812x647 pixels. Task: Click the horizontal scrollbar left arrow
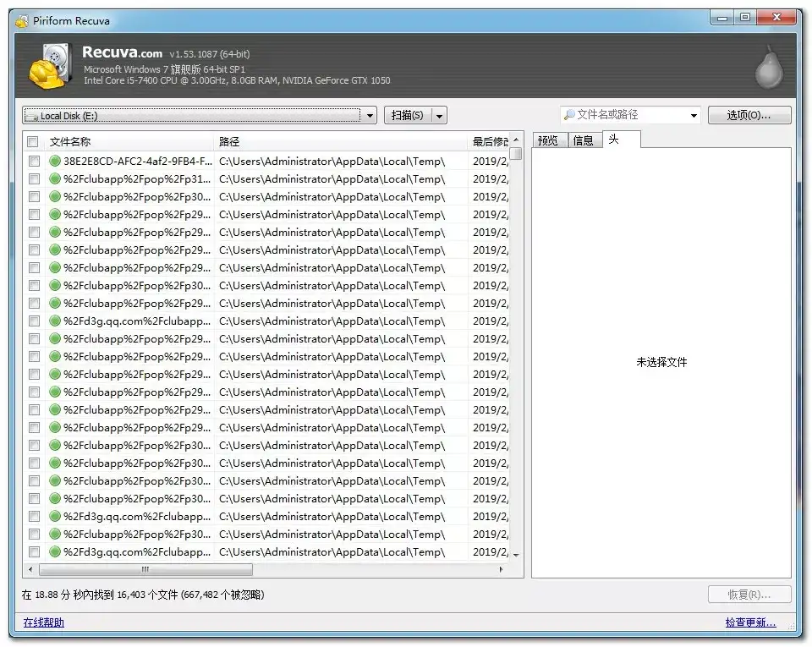tap(30, 569)
